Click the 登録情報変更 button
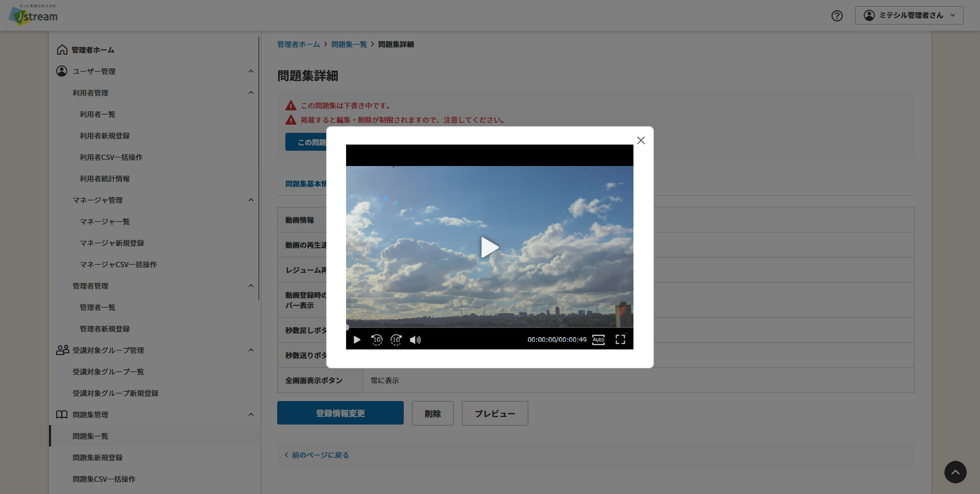 click(x=340, y=413)
